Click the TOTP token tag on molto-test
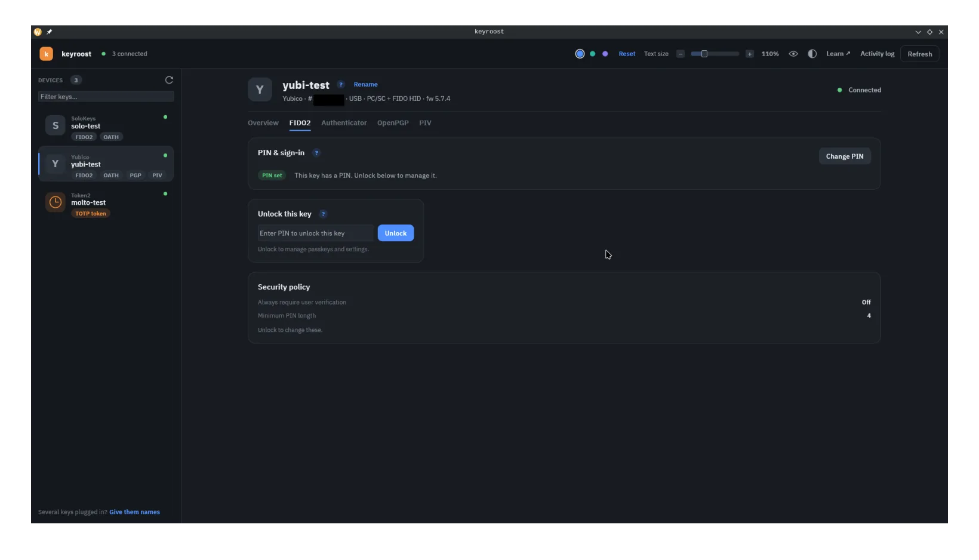The height and width of the screenshot is (560, 979). pyautogui.click(x=91, y=214)
